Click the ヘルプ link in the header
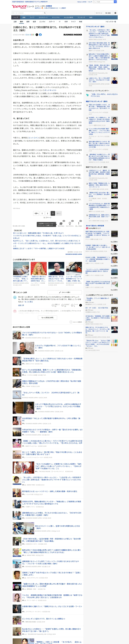This screenshot has width=129, height=644. [90, 2]
